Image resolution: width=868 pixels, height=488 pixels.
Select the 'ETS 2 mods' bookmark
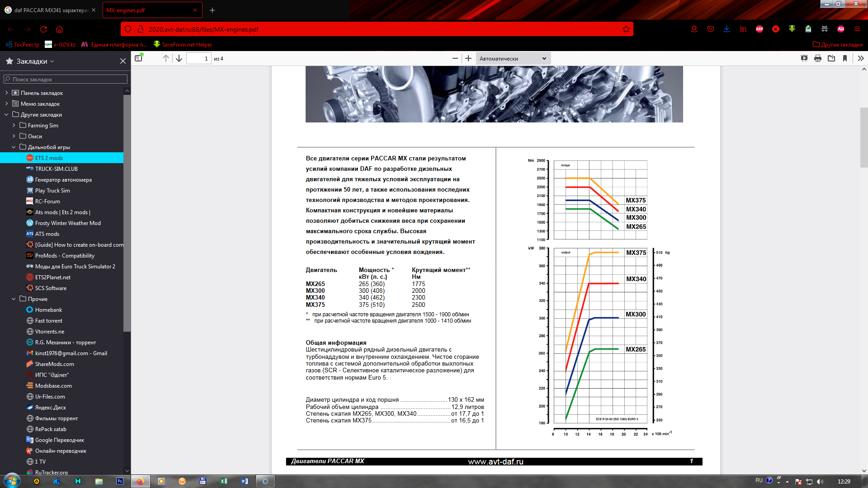[61, 158]
